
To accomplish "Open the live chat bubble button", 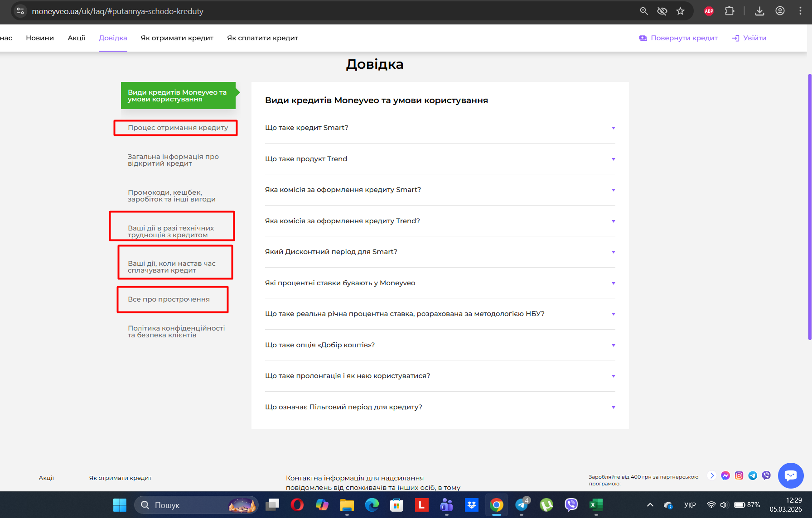I will 791,475.
